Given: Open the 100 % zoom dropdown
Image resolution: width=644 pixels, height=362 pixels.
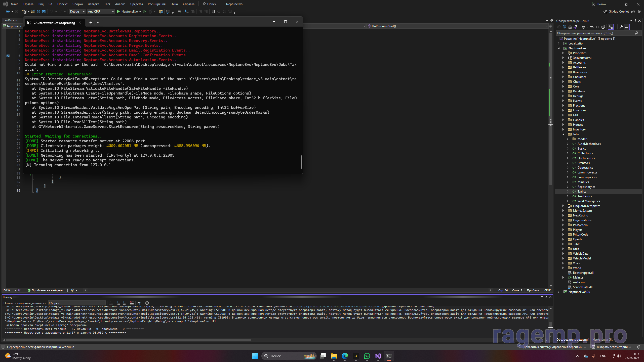Looking at the screenshot, I should (x=9, y=290).
